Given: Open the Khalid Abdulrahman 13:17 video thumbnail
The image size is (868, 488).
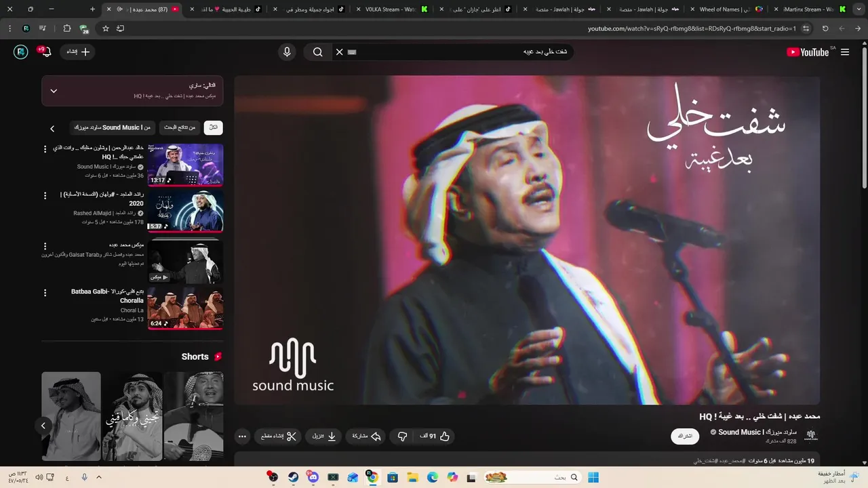Looking at the screenshot, I should [185, 165].
